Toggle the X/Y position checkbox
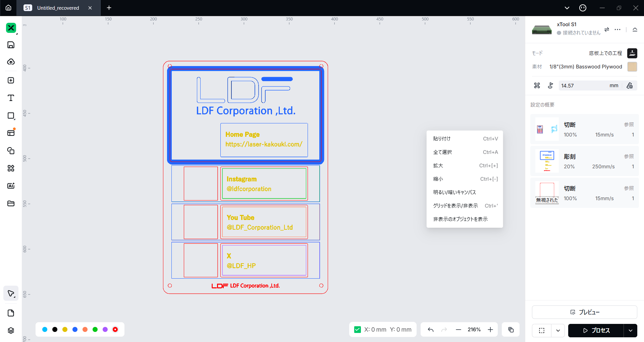Screen dimensions: 644x342 point(358,330)
